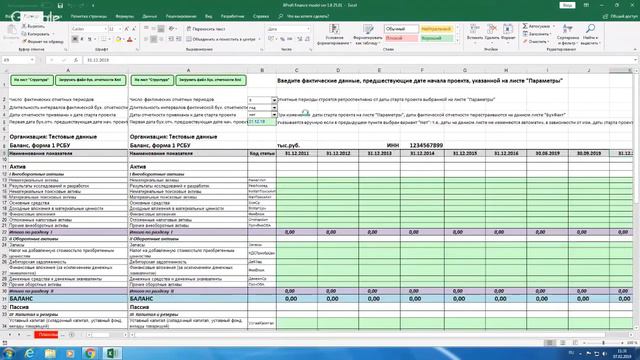Open Chrome from the taskbar
Image resolution: width=640 pixels, height=360 pixels.
[x=90, y=353]
